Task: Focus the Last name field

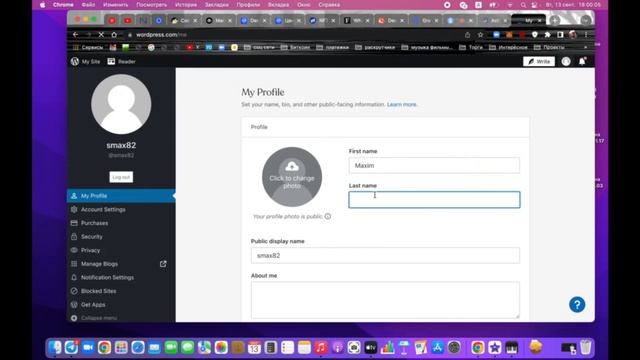Action: click(x=434, y=200)
